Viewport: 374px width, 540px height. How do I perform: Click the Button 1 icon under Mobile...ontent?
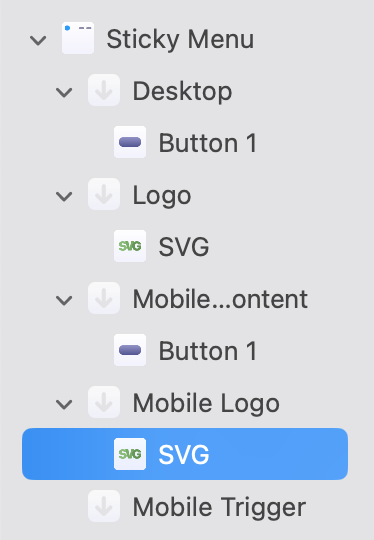click(130, 350)
